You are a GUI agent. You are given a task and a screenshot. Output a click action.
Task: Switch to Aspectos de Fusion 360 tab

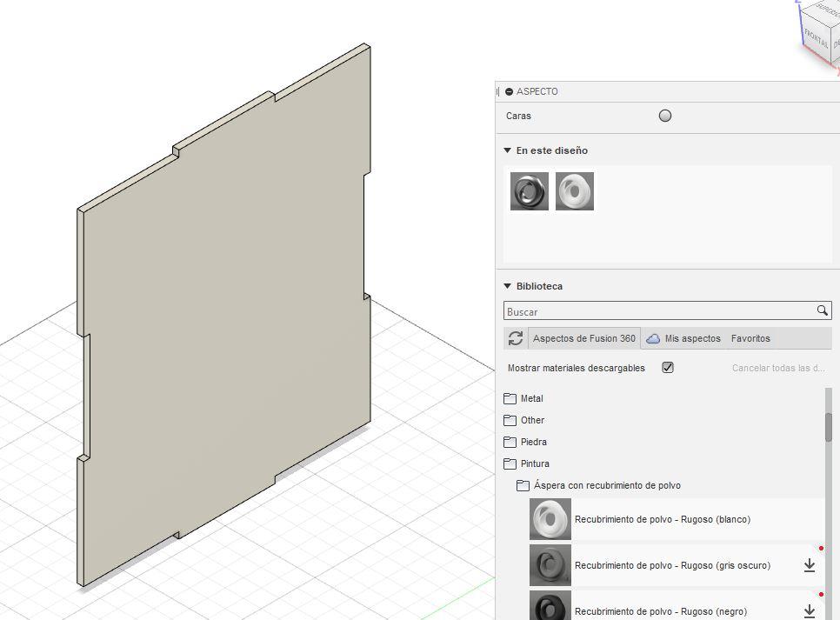(x=584, y=338)
